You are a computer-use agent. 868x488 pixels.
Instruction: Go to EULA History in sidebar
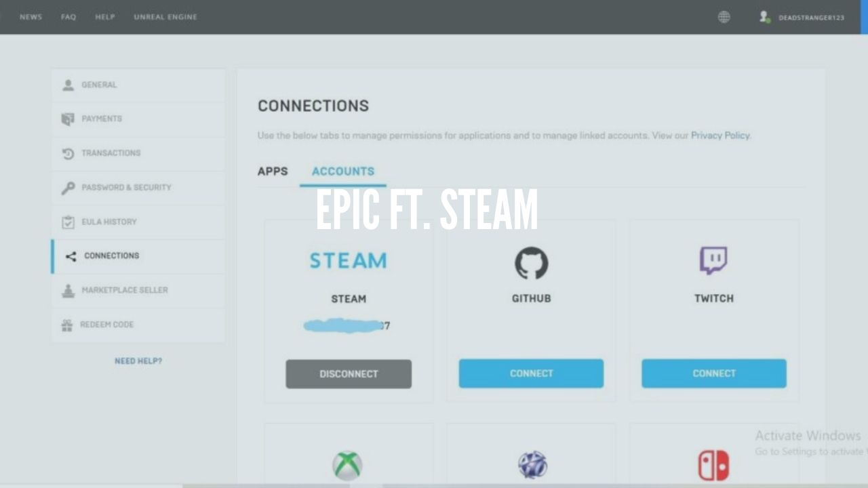click(138, 222)
